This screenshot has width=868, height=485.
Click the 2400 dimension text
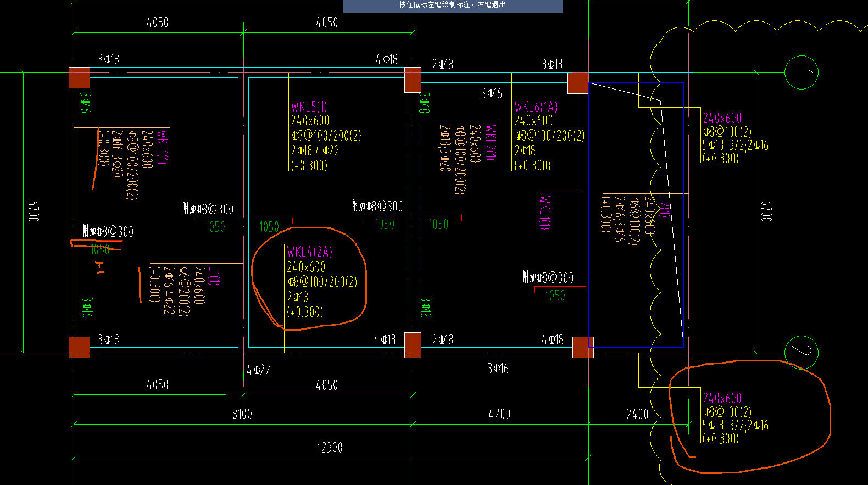click(637, 414)
